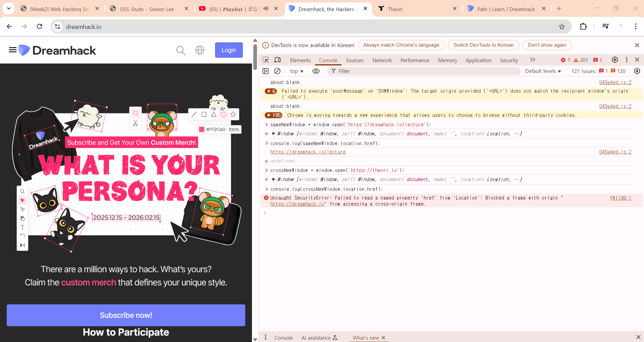Image resolution: width=644 pixels, height=342 pixels.
Task: Click the Dreamhack search magnifier icon
Action: point(181,50)
